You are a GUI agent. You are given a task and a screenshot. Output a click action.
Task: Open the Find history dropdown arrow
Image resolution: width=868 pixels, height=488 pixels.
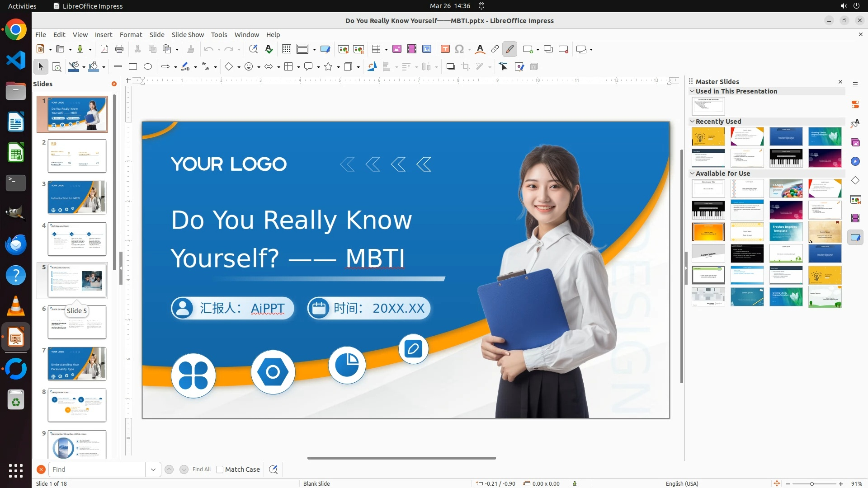pyautogui.click(x=153, y=469)
